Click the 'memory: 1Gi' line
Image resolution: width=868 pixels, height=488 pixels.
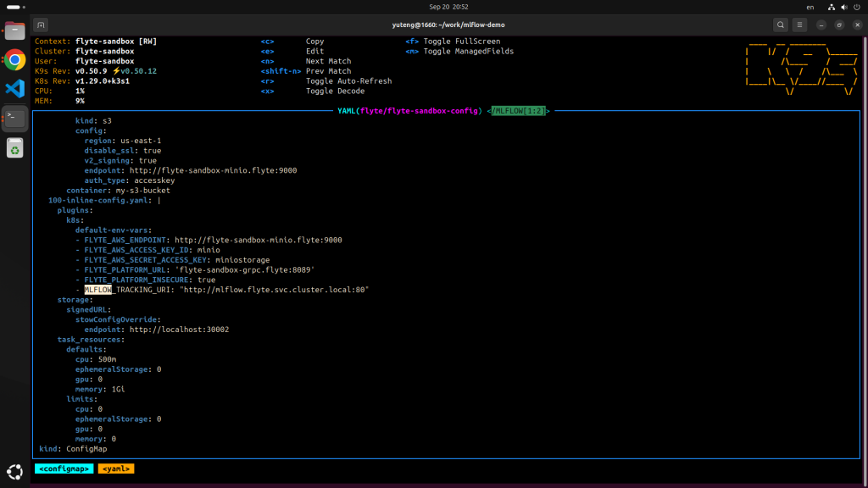[x=100, y=390]
